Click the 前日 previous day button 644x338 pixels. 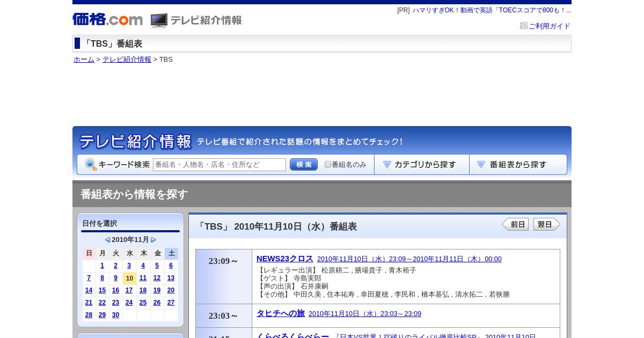(515, 224)
